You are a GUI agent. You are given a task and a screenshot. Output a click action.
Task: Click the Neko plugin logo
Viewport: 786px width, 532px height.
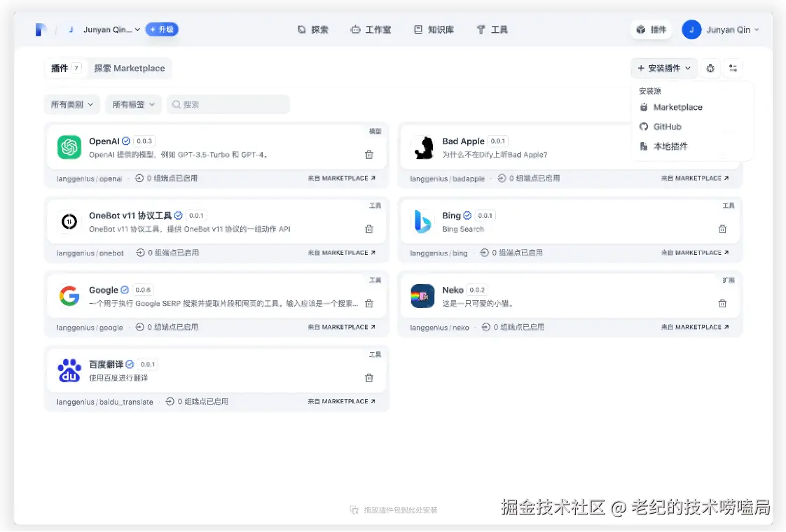click(422, 295)
